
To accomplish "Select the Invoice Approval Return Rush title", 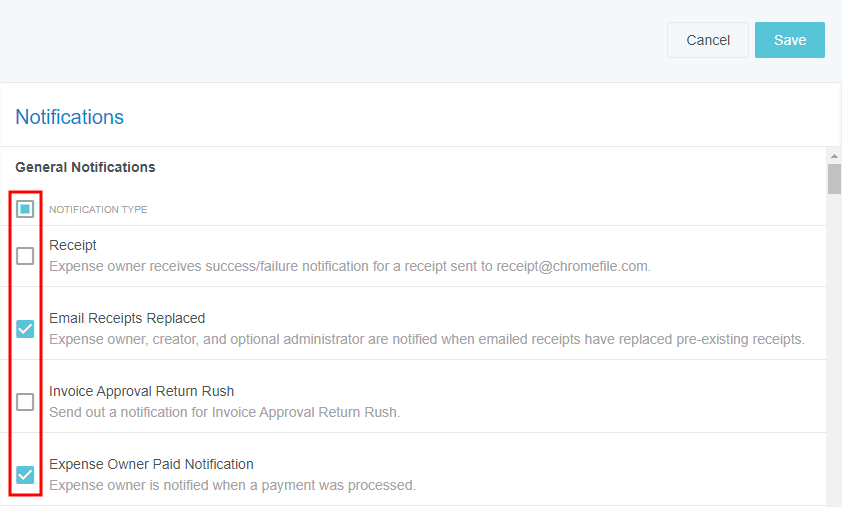I will point(141,391).
